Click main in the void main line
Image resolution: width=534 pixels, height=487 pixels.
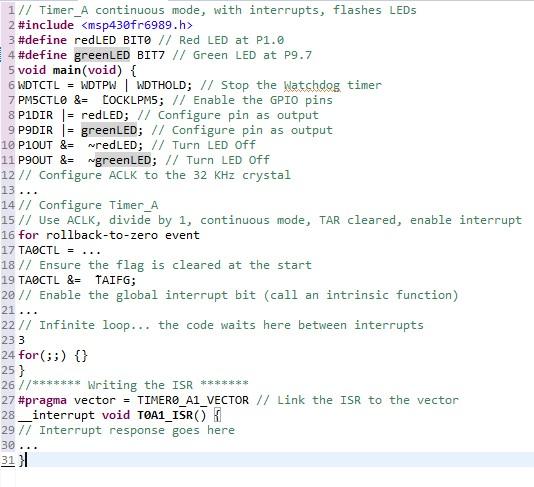(x=66, y=70)
